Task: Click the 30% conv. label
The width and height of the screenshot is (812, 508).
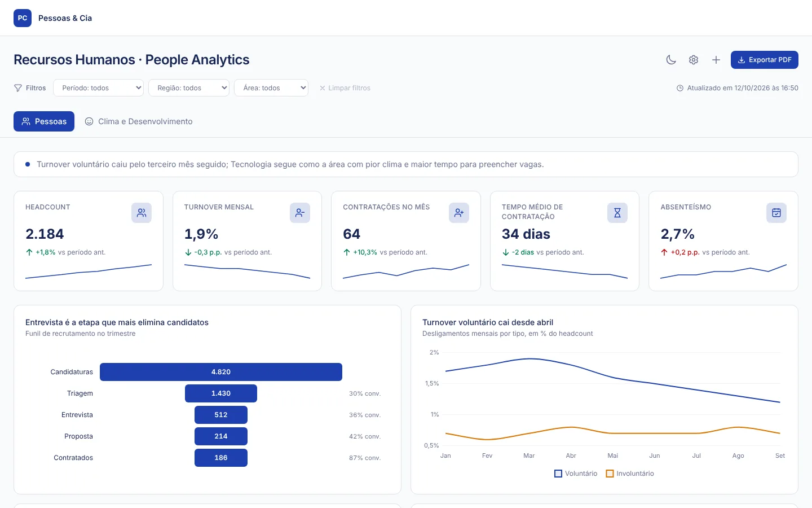Action: [x=365, y=393]
